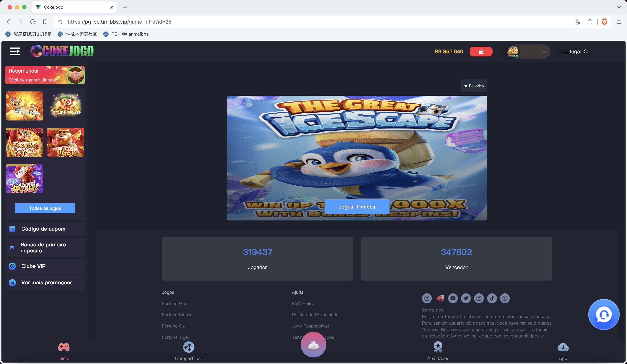Viewport: 627px width, 364px height.
Task: Switch to the Atividades tab
Action: [x=438, y=351]
